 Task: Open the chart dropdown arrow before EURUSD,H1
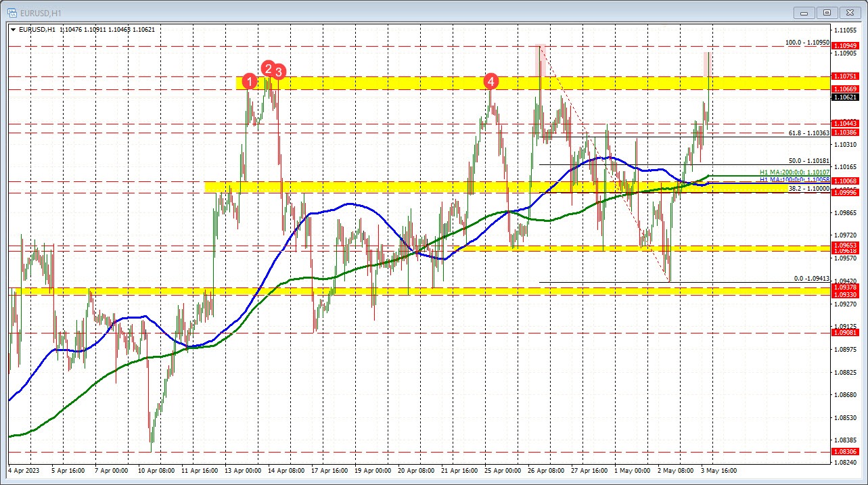point(14,29)
